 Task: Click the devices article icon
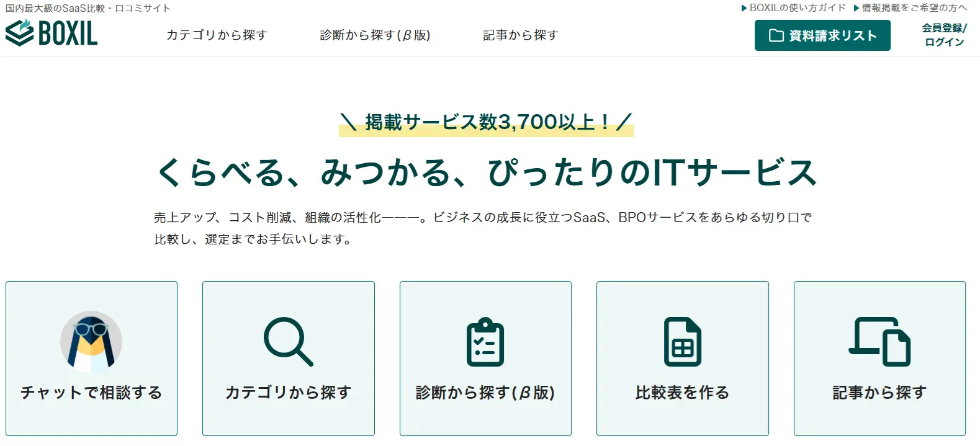coord(879,342)
